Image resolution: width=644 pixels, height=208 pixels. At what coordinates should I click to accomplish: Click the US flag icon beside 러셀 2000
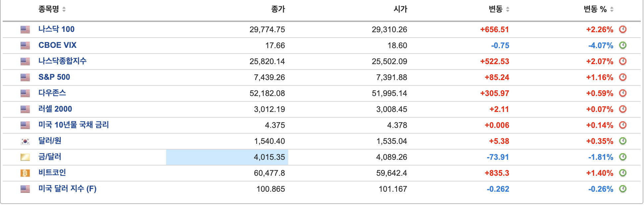coord(25,109)
